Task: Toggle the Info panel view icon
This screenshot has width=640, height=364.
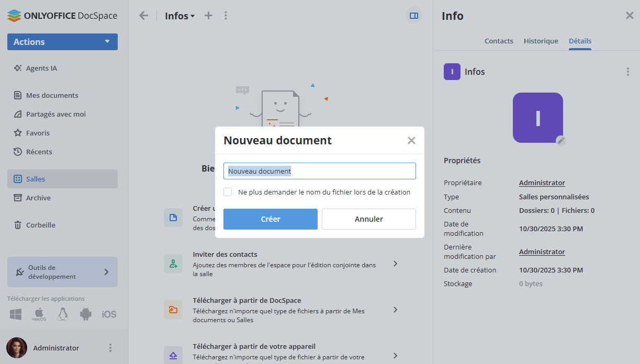Action: coord(413,16)
